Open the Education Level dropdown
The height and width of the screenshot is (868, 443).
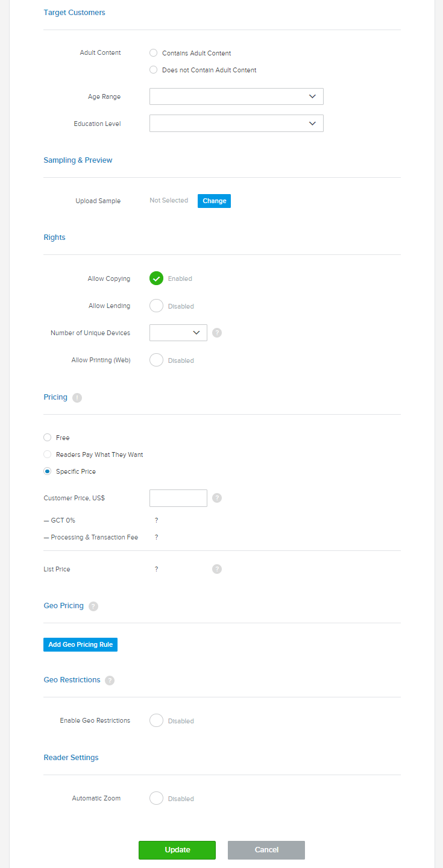click(x=236, y=124)
